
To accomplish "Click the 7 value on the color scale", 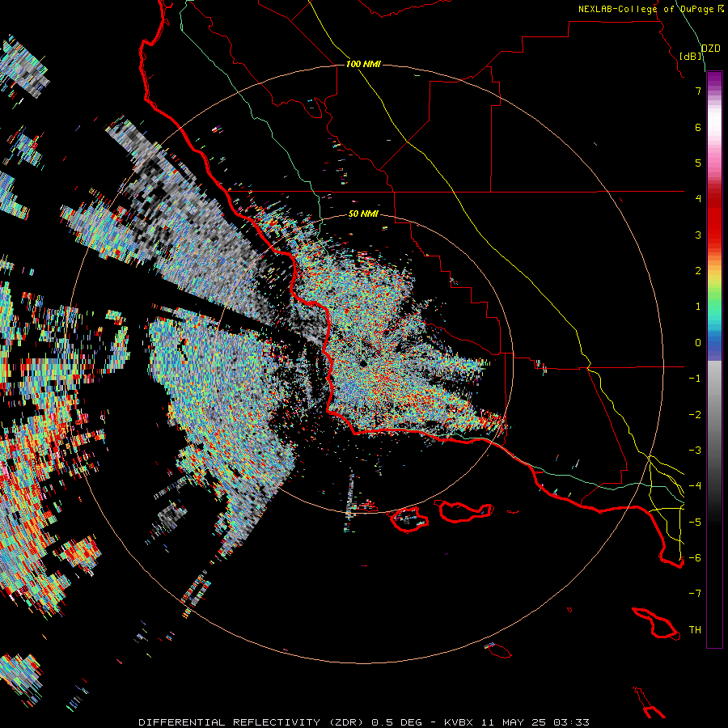I will pyautogui.click(x=698, y=91).
